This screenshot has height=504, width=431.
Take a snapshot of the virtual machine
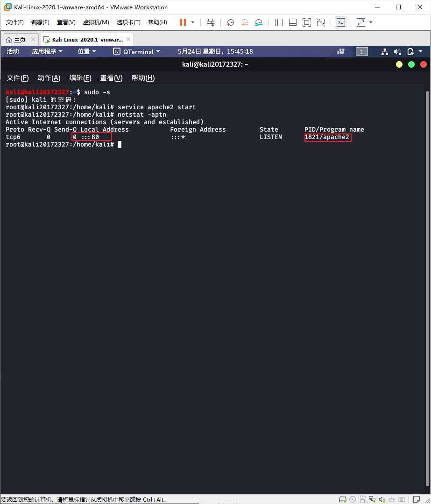point(230,22)
